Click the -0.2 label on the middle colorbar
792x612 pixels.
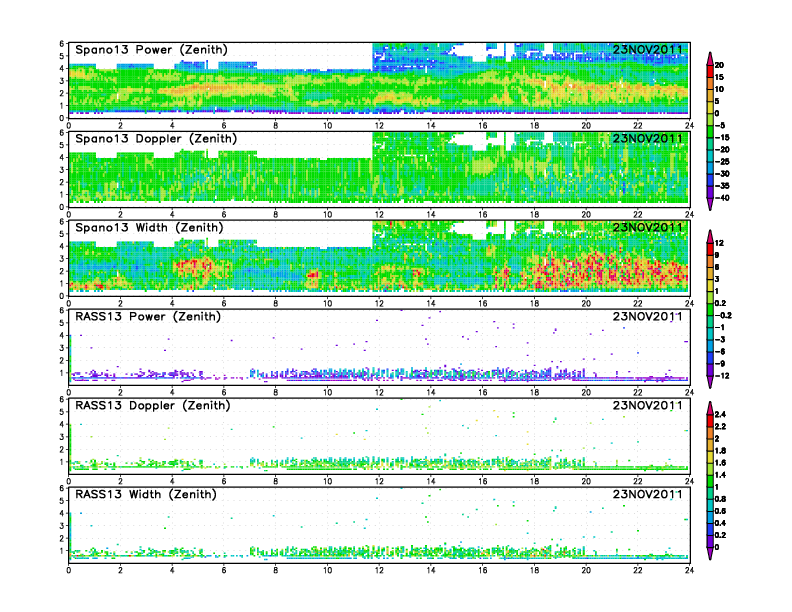(x=723, y=315)
